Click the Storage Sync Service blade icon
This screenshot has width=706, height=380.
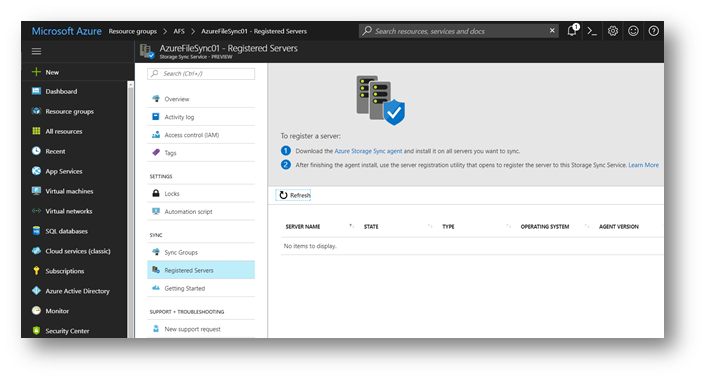[x=147, y=51]
